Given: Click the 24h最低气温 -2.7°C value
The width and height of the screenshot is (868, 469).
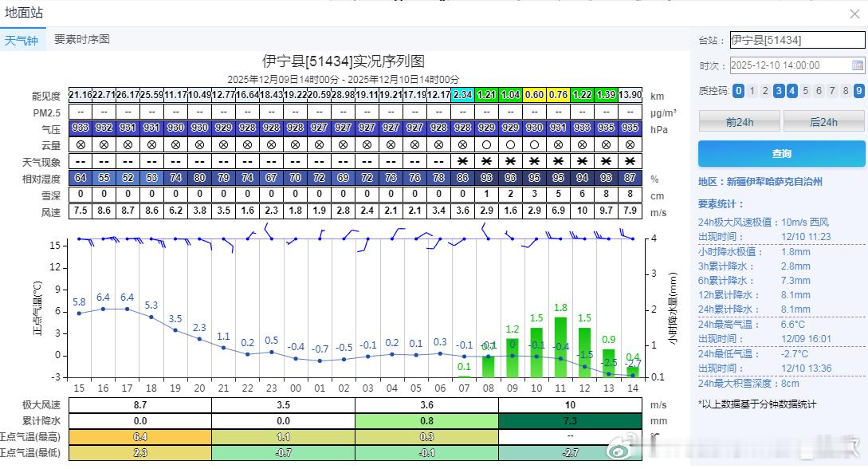Looking at the screenshot, I should [x=795, y=354].
